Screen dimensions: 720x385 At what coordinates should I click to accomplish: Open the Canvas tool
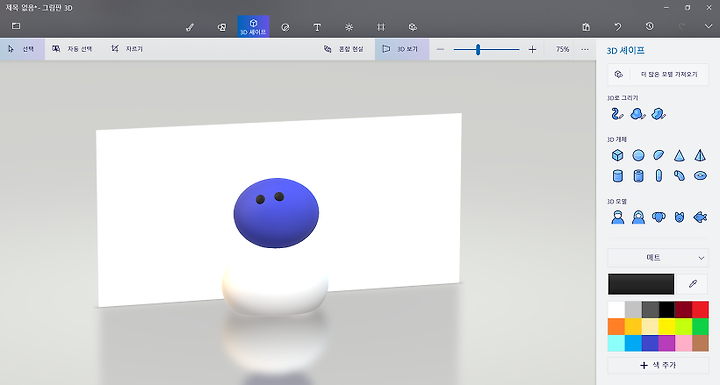click(381, 27)
